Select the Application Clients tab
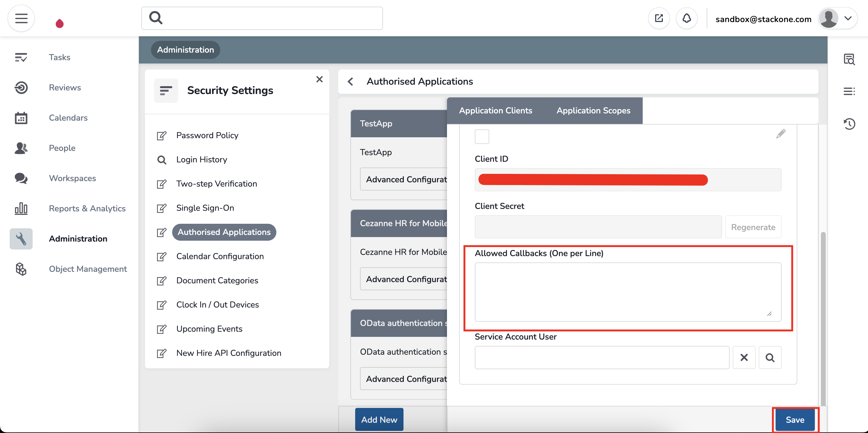This screenshot has height=433, width=868. [496, 111]
